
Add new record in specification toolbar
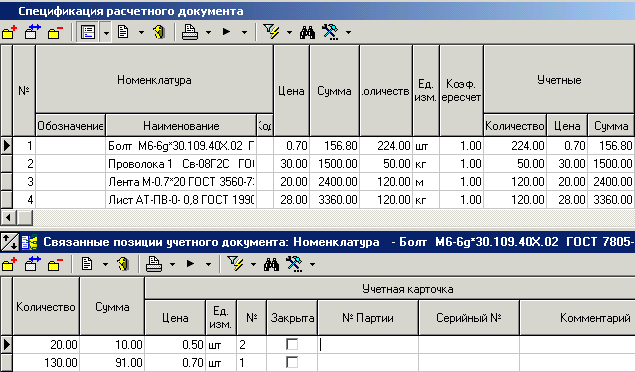[x=9, y=32]
